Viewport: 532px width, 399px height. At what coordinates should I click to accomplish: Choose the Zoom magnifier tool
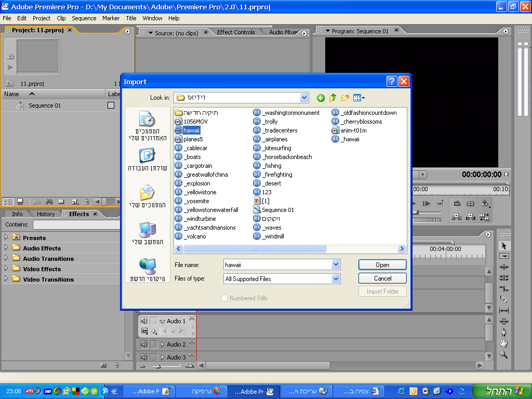coord(503,354)
